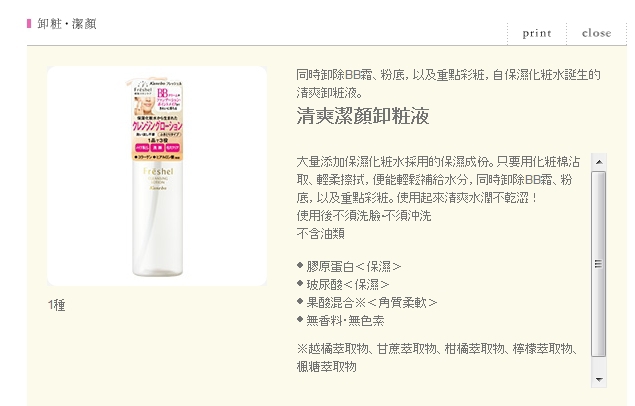Image resolution: width=635 pixels, height=406 pixels.
Task: Click the diamond bullet beside 果酸混合
Action: point(300,301)
